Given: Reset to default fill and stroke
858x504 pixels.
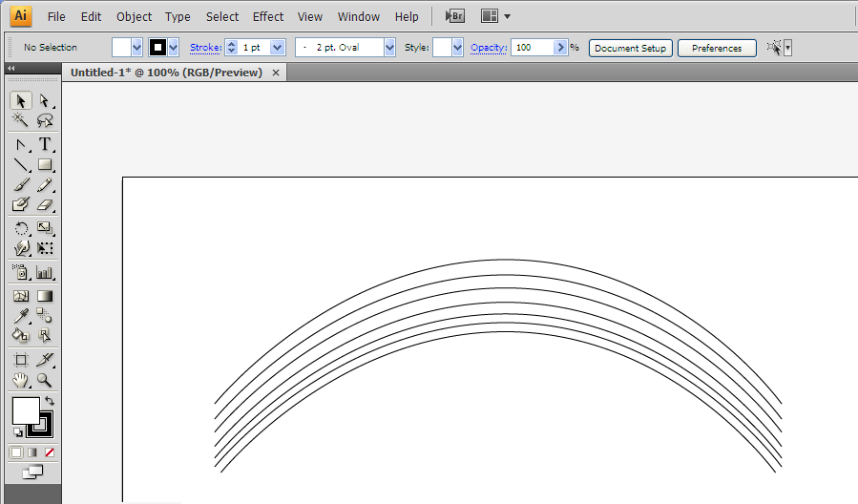Looking at the screenshot, I should tap(17, 432).
